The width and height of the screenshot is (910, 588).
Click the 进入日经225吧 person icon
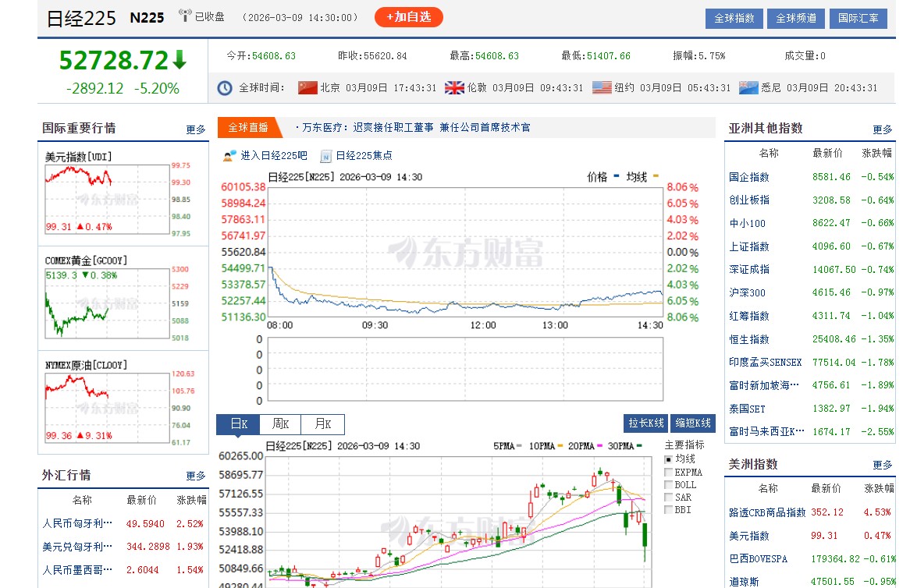coord(227,156)
